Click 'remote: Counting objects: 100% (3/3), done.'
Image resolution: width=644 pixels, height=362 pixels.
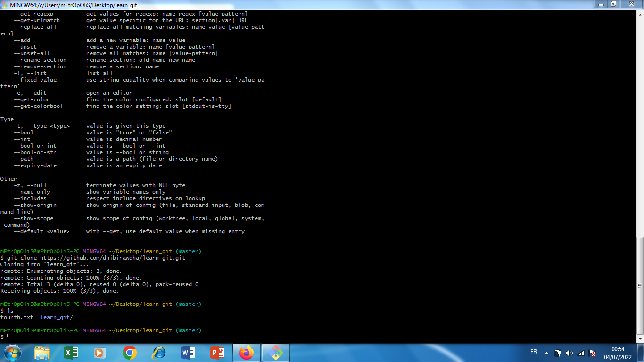coord(71,278)
